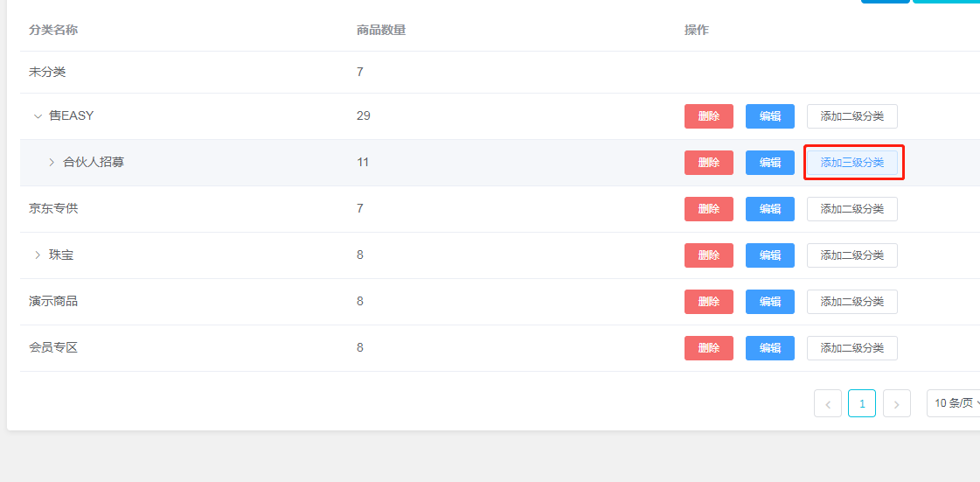Delete the 合伙人招募 subcategory
The image size is (980, 482).
coord(709,163)
